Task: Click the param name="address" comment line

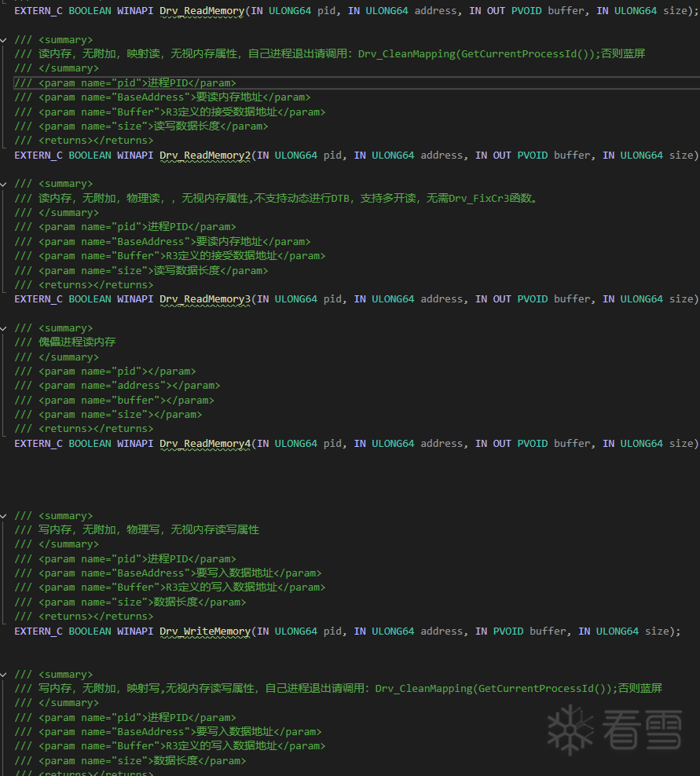Action: pos(117,386)
